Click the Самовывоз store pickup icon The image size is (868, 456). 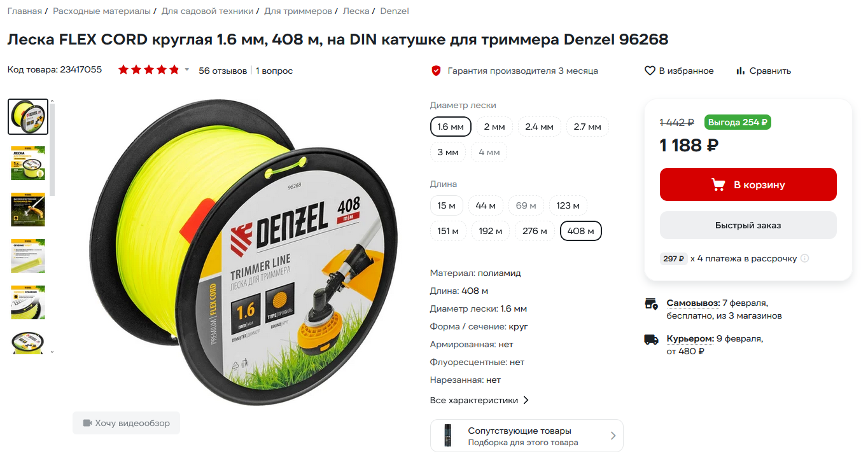(651, 303)
